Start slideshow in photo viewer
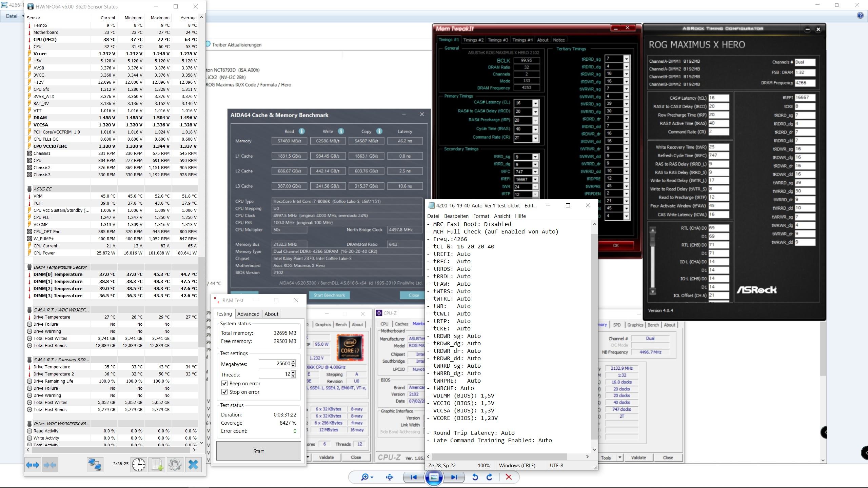 [434, 477]
